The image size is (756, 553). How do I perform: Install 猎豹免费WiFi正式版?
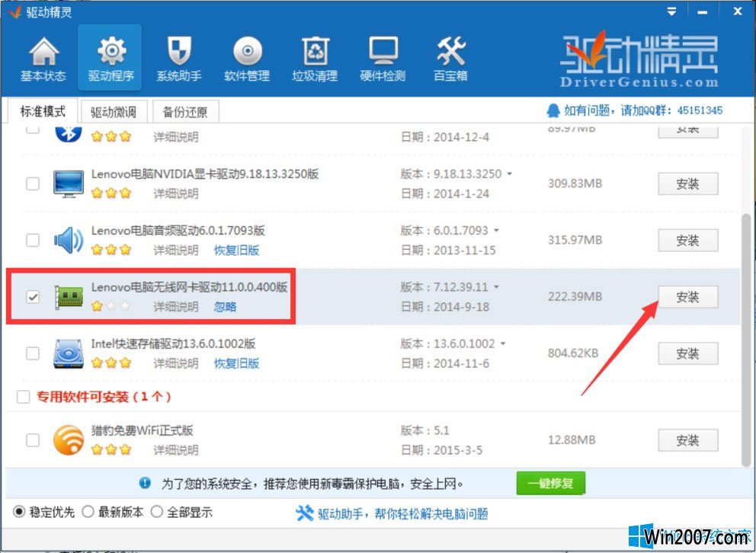tap(687, 440)
